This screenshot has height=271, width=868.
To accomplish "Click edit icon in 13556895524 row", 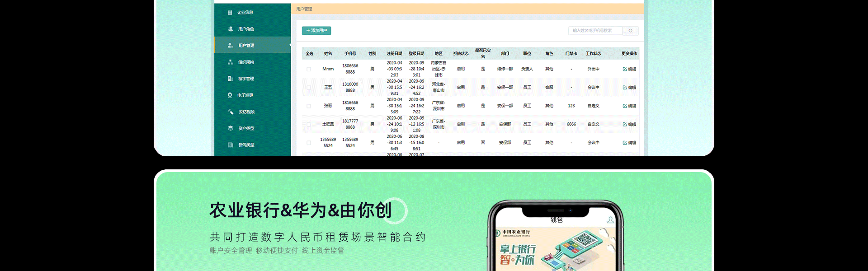I will pyautogui.click(x=624, y=143).
